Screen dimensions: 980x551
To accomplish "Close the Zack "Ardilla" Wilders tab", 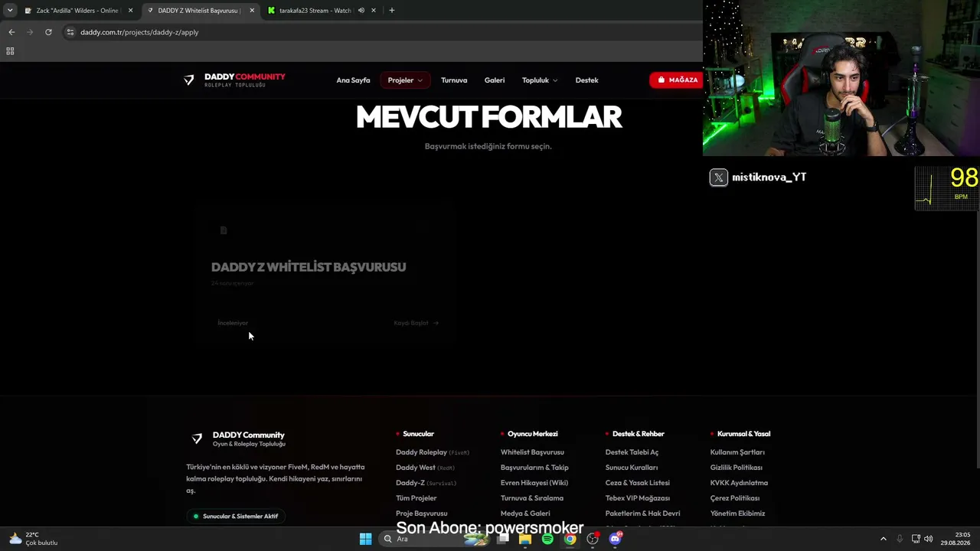I will [x=130, y=11].
